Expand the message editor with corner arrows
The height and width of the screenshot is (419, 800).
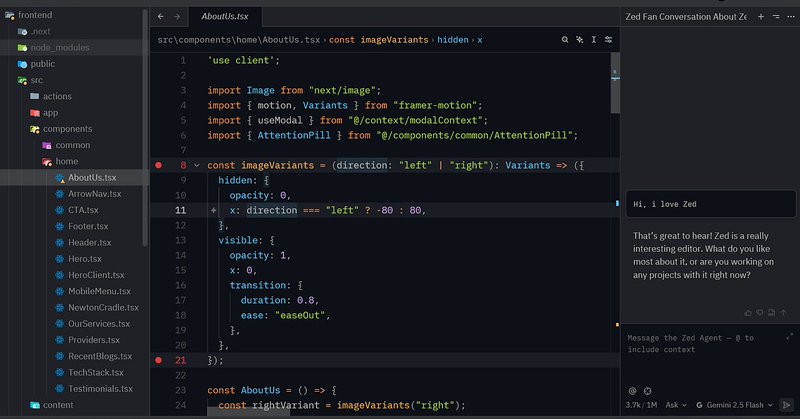[x=789, y=336]
